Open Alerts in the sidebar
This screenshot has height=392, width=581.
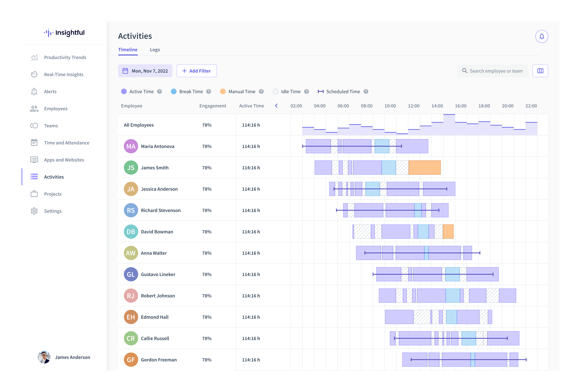pos(50,91)
